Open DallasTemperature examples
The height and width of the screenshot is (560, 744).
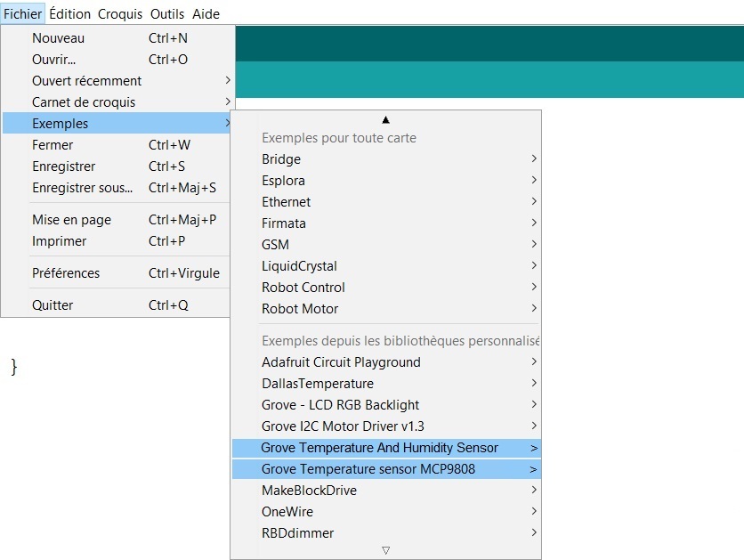click(386, 384)
